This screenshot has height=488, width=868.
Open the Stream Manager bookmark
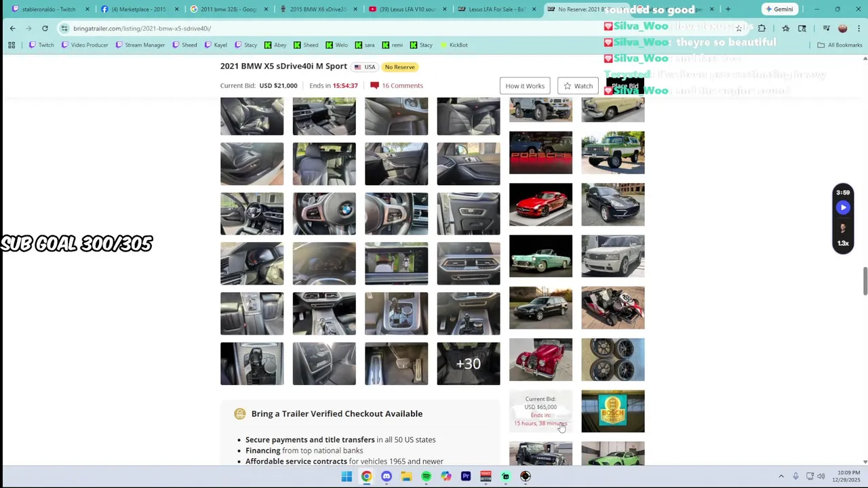tap(140, 45)
